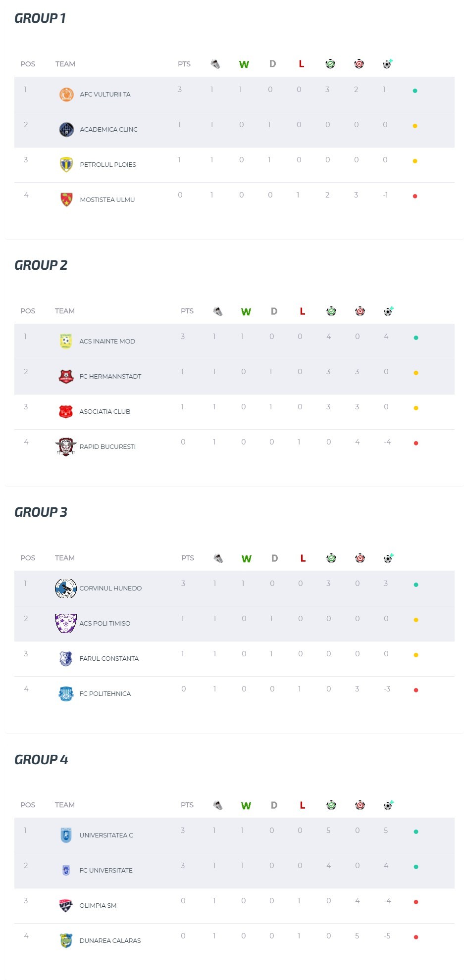
Task: Open Mostistea Ulmu team link
Action: [107, 199]
